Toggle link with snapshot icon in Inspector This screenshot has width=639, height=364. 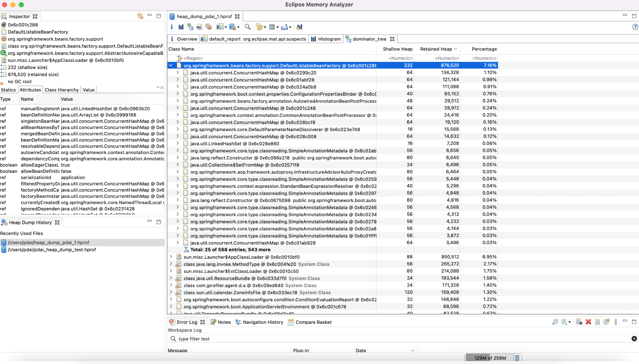[x=140, y=16]
